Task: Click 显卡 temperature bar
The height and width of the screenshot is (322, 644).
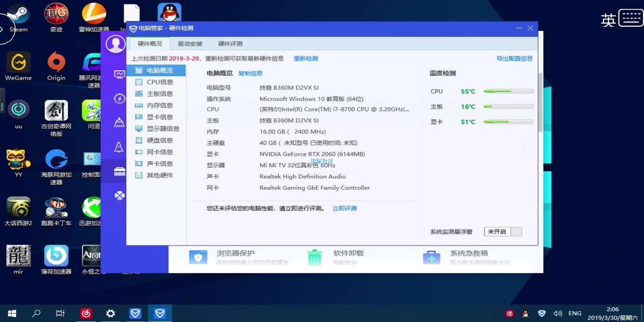Action: (508, 122)
